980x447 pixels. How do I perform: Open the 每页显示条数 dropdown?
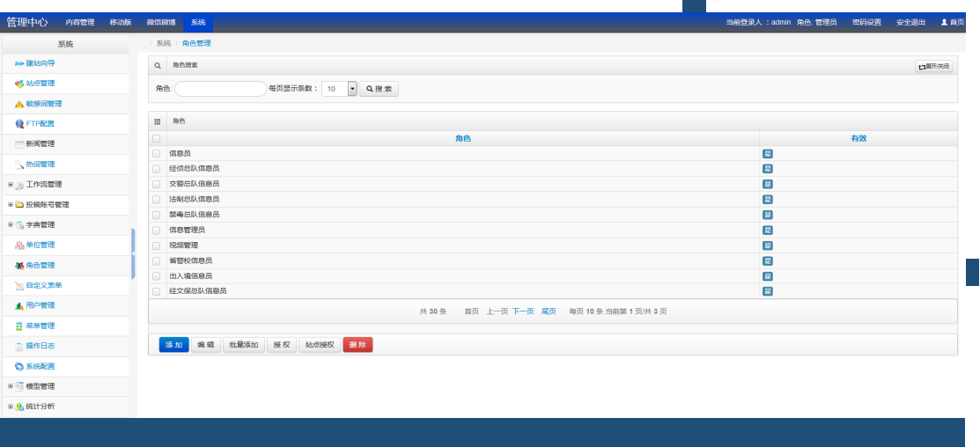(352, 89)
